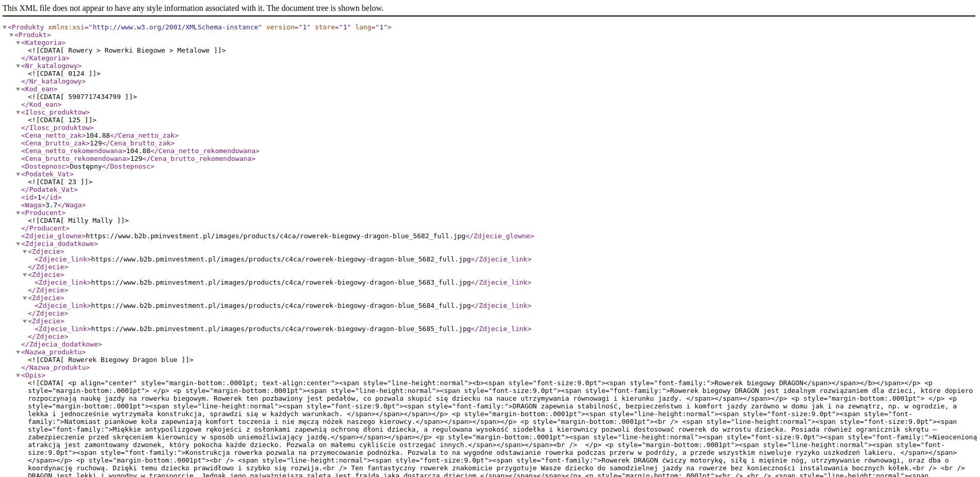Click the id element with value 1
980x477 pixels.
(41, 198)
